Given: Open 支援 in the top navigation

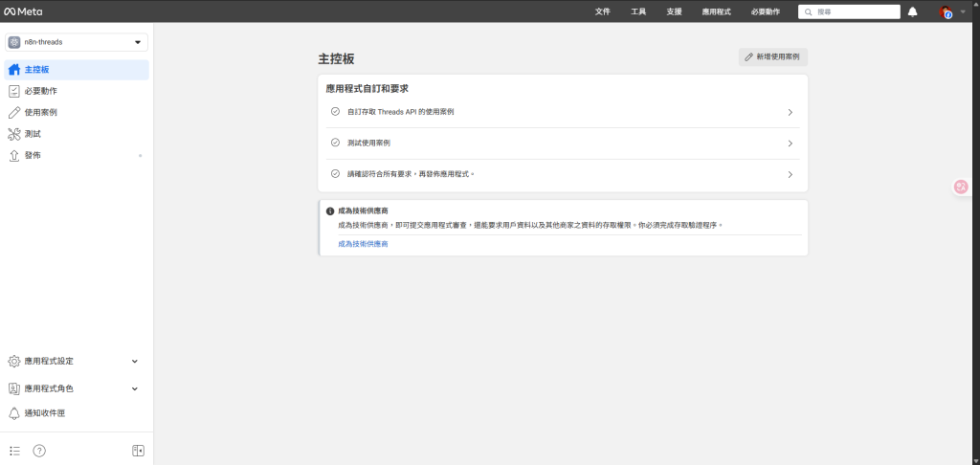Looking at the screenshot, I should (674, 11).
